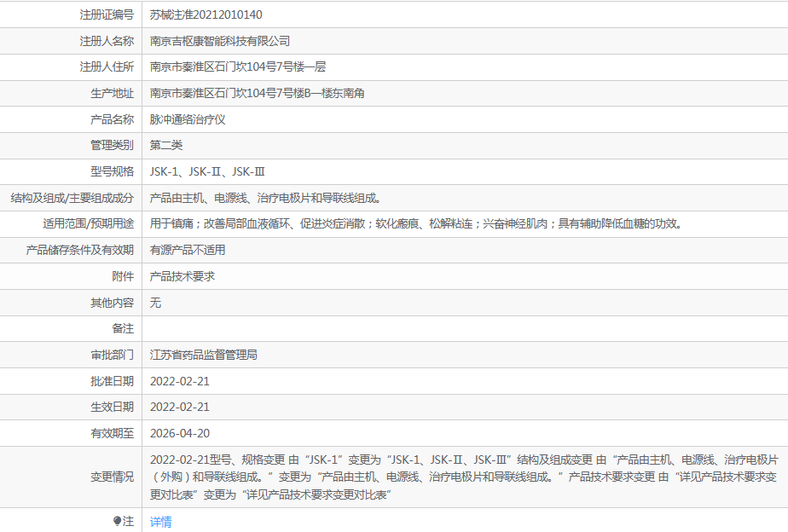Screen dimensions: 788x532
Task: Select effective date 2022-02-21 in 生效日期 row
Action: (x=179, y=407)
